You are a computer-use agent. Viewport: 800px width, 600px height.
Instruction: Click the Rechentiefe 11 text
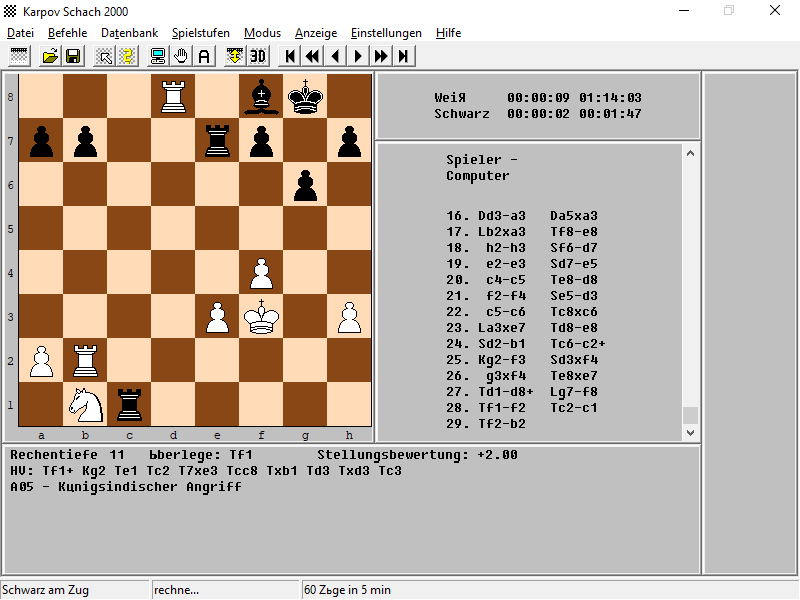coord(67,455)
